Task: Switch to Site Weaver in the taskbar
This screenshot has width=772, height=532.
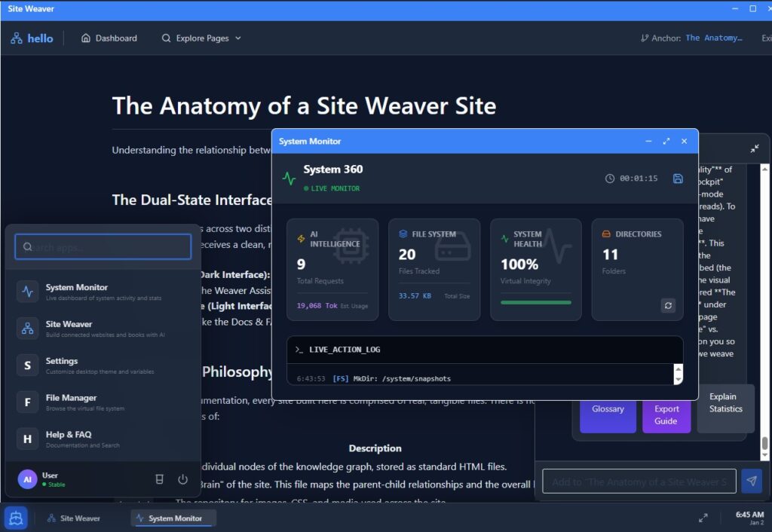Action: tap(74, 518)
